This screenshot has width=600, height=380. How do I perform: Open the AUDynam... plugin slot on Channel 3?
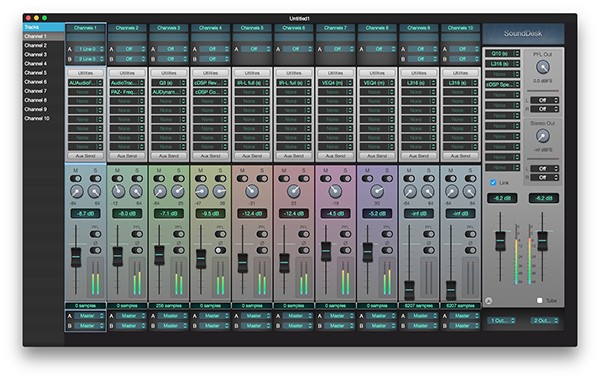click(169, 92)
